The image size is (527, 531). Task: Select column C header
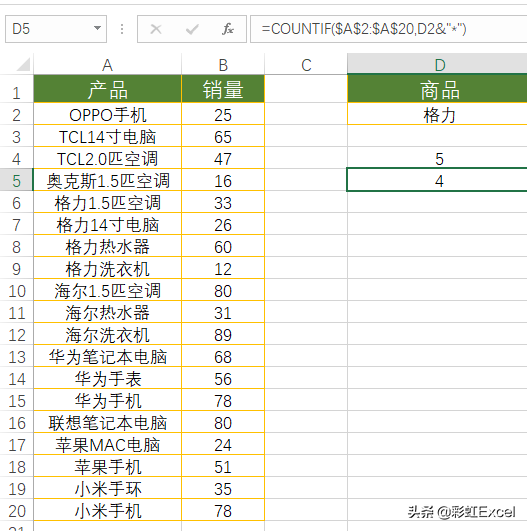pos(306,64)
